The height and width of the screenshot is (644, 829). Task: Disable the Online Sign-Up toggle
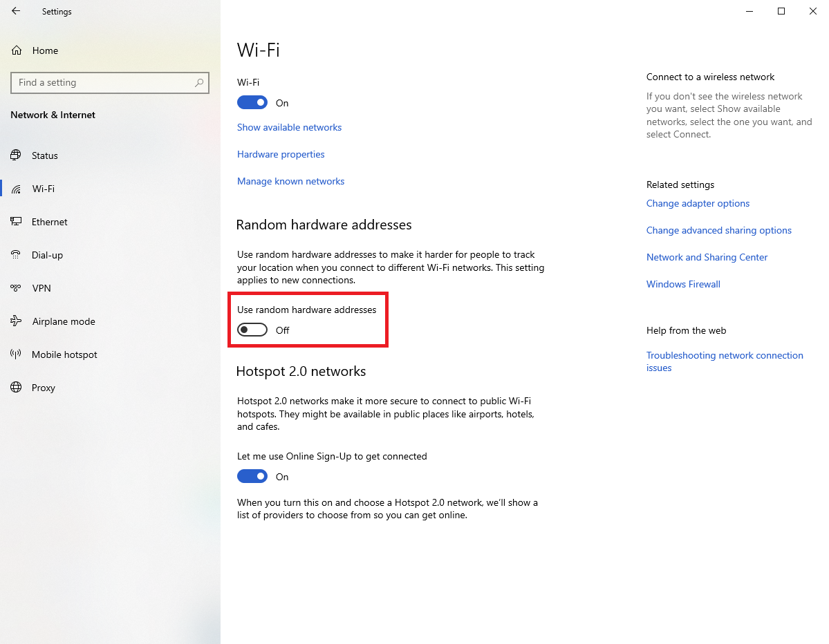click(252, 477)
